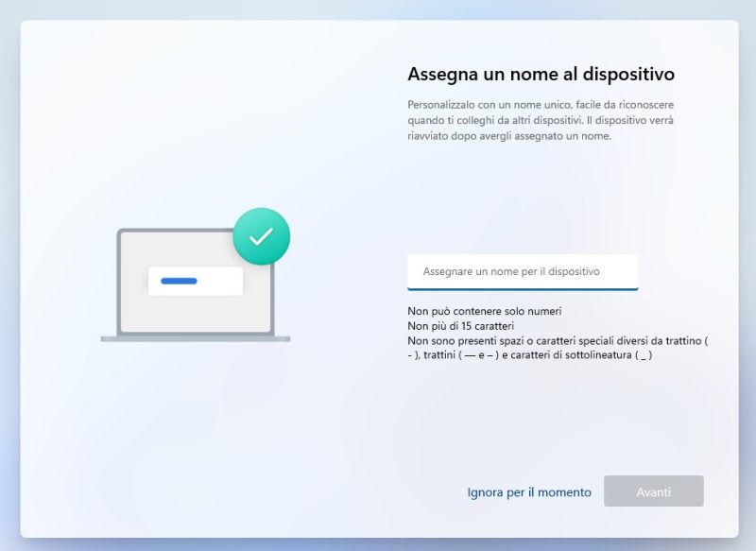The image size is (756, 551).
Task: Click the 'quando ti colleghi da altri dispositivi' line
Action: (491, 120)
